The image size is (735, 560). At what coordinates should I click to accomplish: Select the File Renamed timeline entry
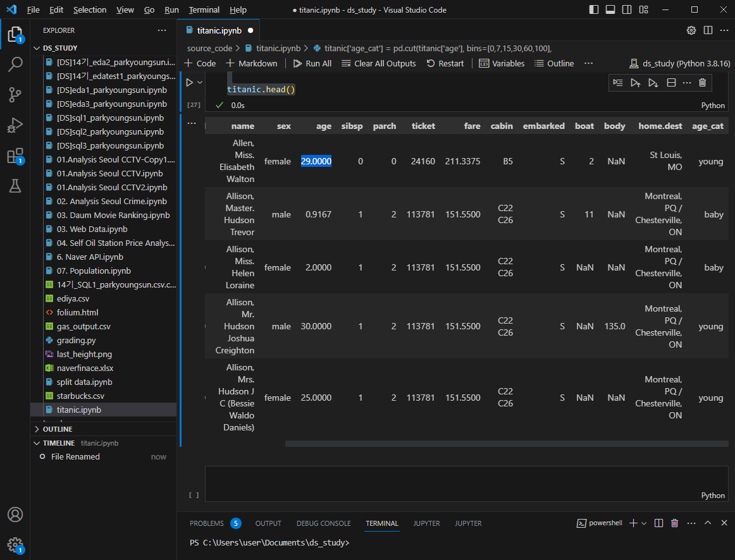coord(103,456)
